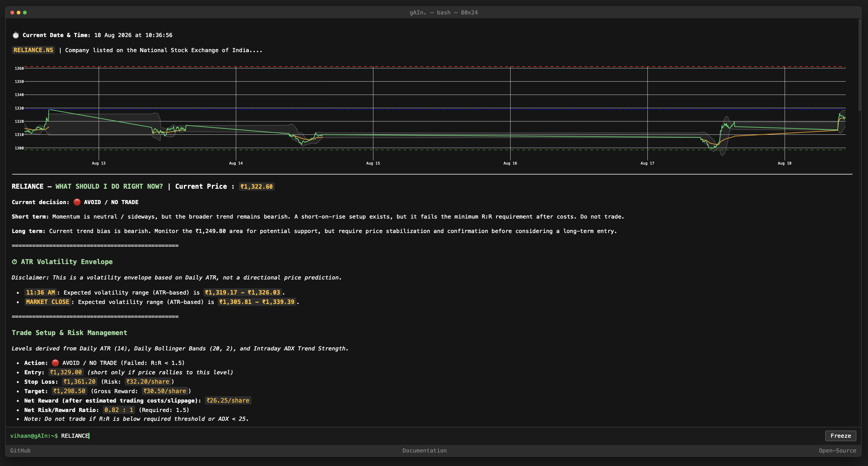Viewport: 868px width, 466px height.
Task: Select the Aug 15 date marker on the chart
Action: (x=373, y=163)
